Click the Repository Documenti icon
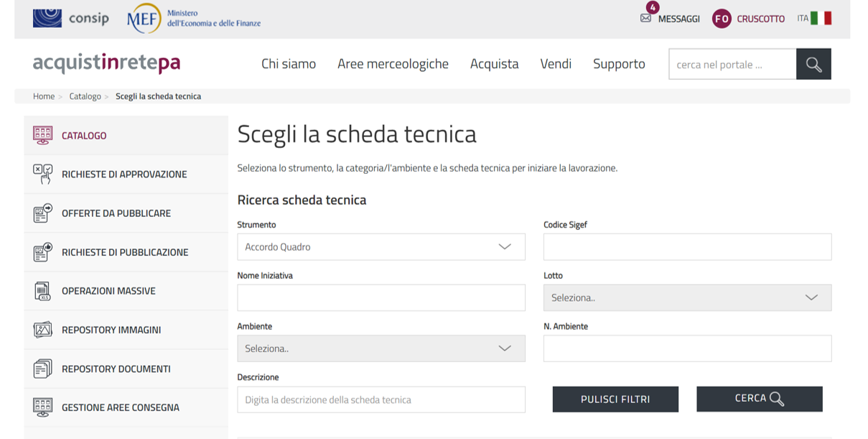The width and height of the screenshot is (868, 439). point(42,369)
